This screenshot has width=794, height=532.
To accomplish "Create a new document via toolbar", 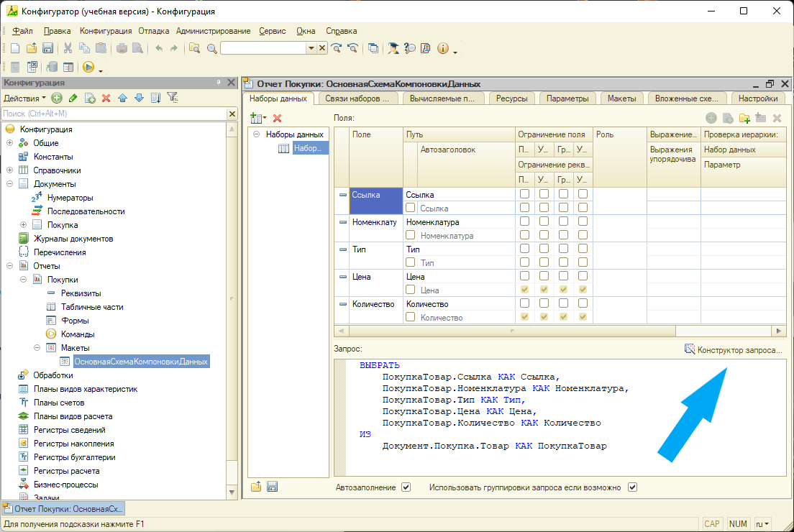I will (x=15, y=48).
